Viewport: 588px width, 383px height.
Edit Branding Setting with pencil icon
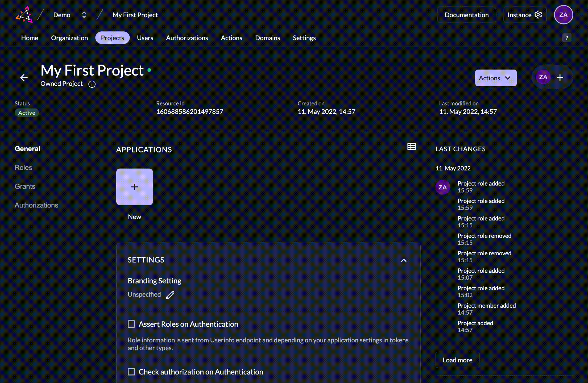tap(170, 295)
